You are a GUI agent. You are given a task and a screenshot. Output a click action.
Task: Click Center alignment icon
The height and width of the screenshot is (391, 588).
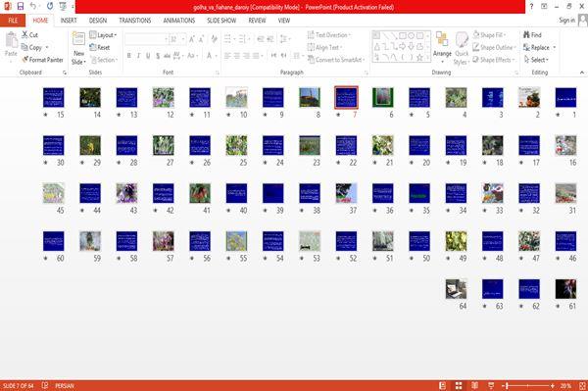tap(237, 56)
